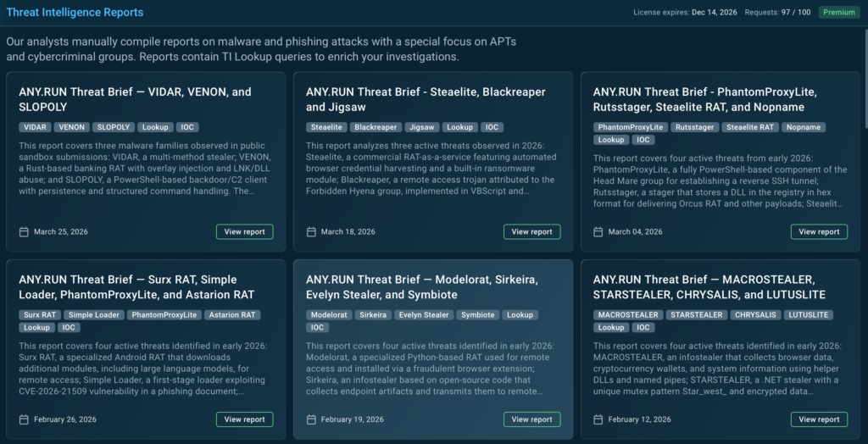This screenshot has width=868, height=444.
Task: Select the calendar icon by February 12, 2026
Action: tap(598, 419)
